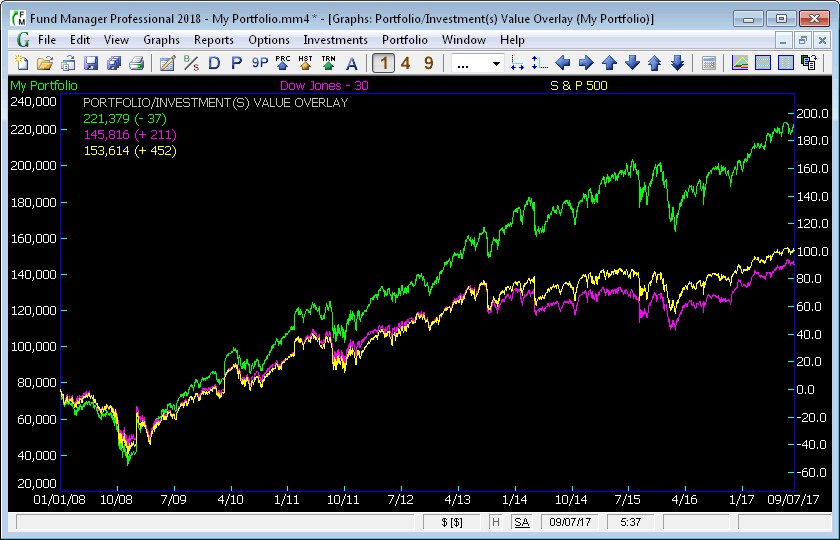Viewport: 840px width, 540px height.
Task: Click the first blue down arrow icon
Action: click(632, 63)
